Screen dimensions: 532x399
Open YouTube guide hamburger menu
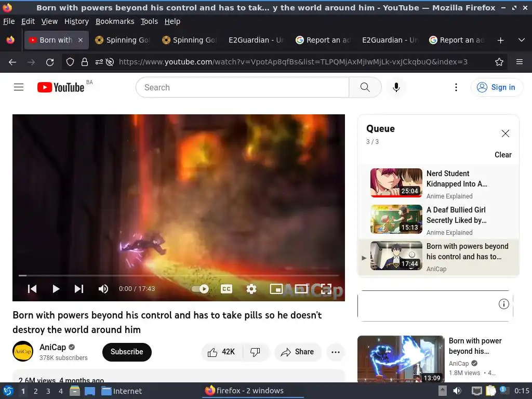click(19, 87)
